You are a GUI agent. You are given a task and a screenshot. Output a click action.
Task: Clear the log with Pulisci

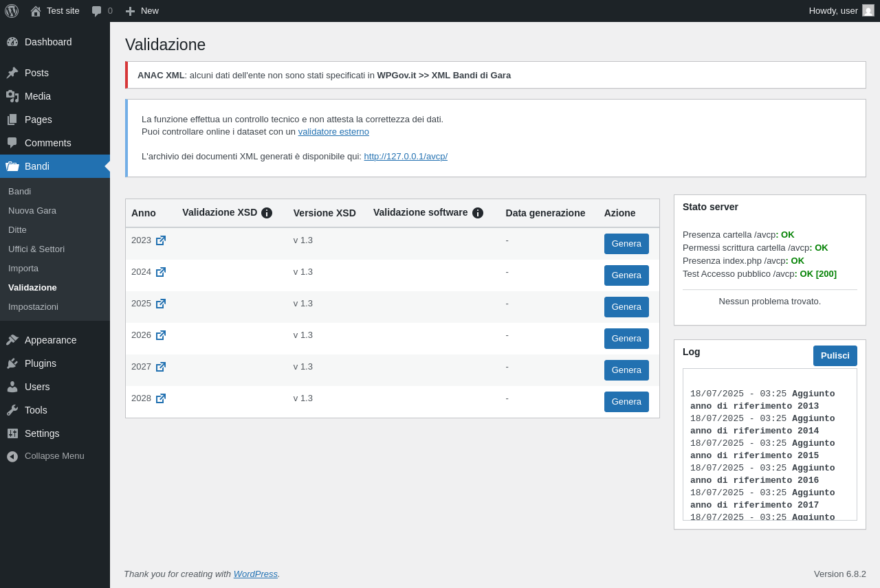(835, 356)
